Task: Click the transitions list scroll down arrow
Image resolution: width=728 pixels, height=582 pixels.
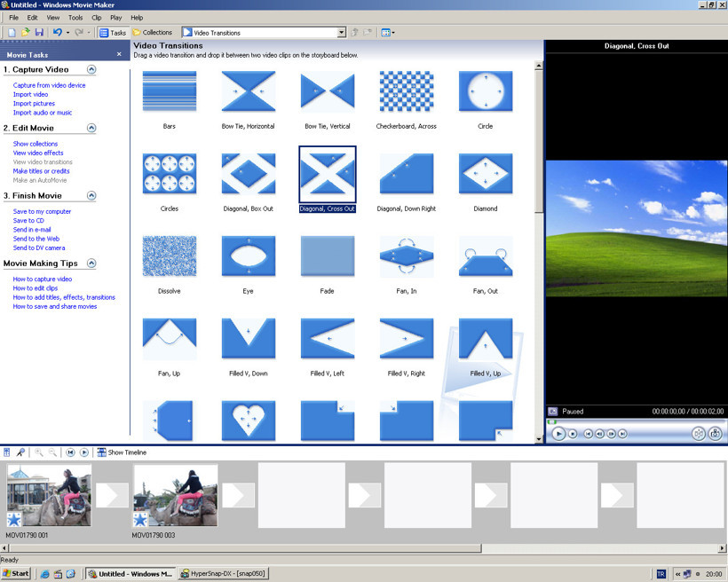Action: pos(539,438)
